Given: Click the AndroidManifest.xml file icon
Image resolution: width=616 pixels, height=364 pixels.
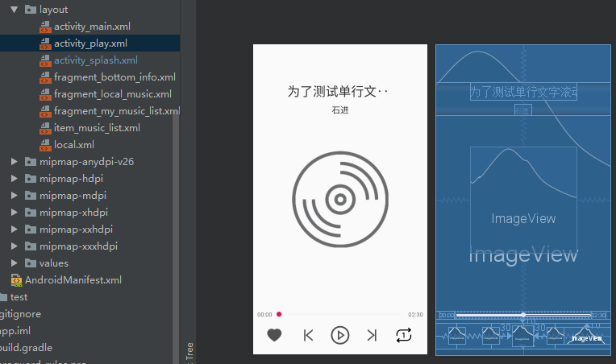Looking at the screenshot, I should 16,279.
